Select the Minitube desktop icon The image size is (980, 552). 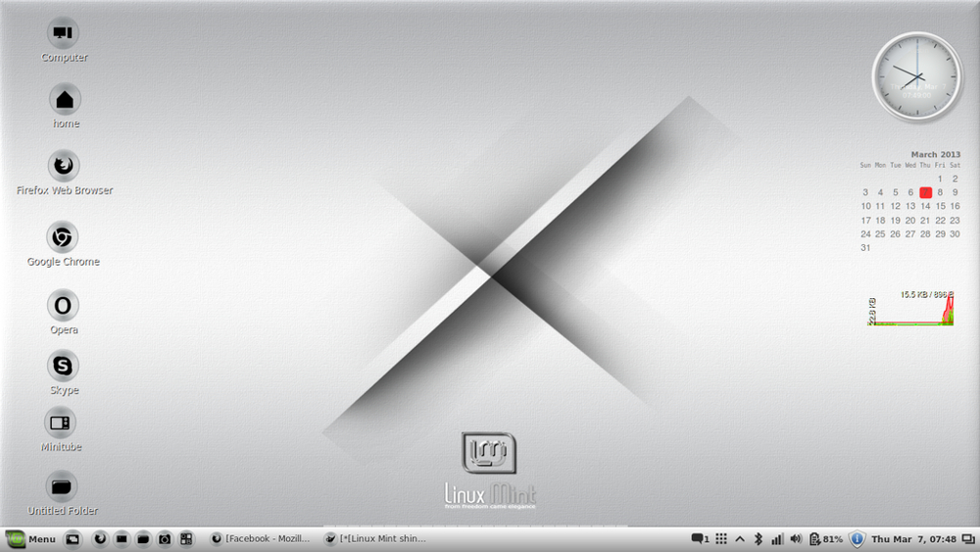61,424
